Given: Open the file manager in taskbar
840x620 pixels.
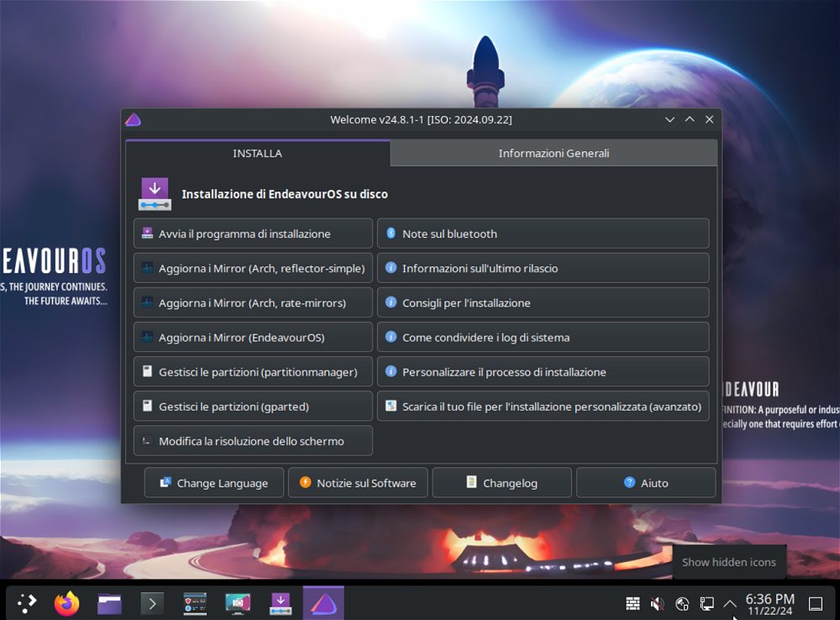Looking at the screenshot, I should [109, 603].
